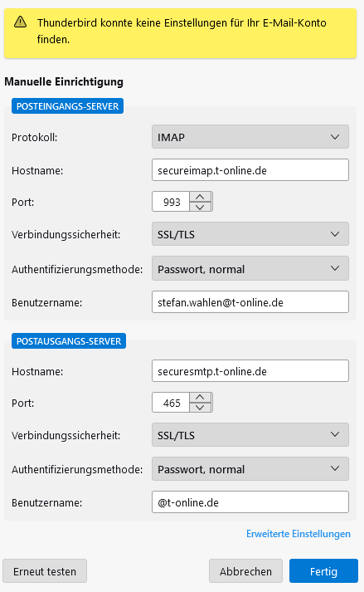Open the Protokoll IMAP dropdown
The image size is (364, 592).
pos(250,137)
